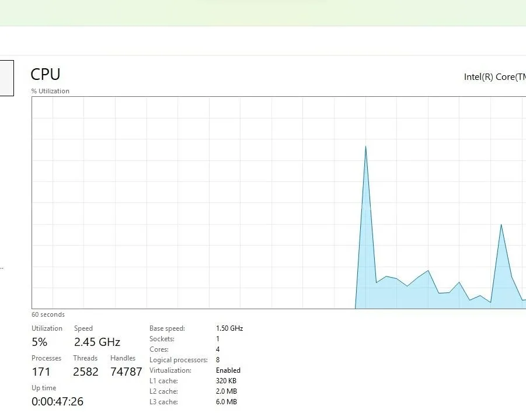Click the tallest spike in the CPU graph
526x420 pixels.
click(x=365, y=148)
